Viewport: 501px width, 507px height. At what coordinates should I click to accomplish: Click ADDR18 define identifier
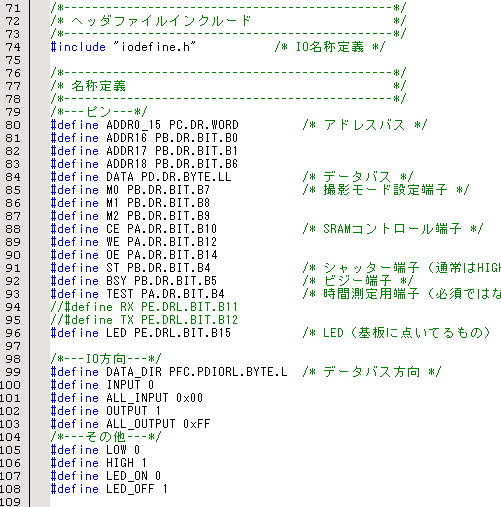(127, 164)
